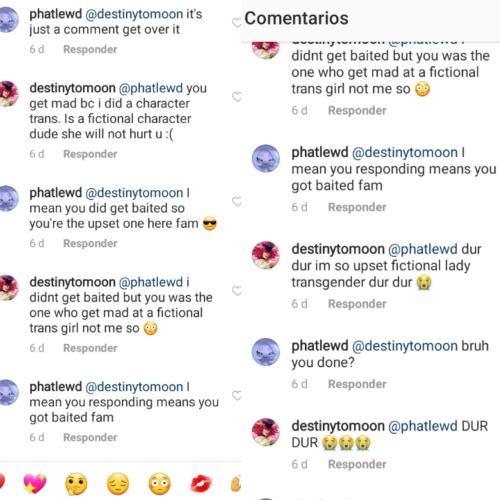Tap the Comentarios header title
The width and height of the screenshot is (500, 500).
pos(296,18)
